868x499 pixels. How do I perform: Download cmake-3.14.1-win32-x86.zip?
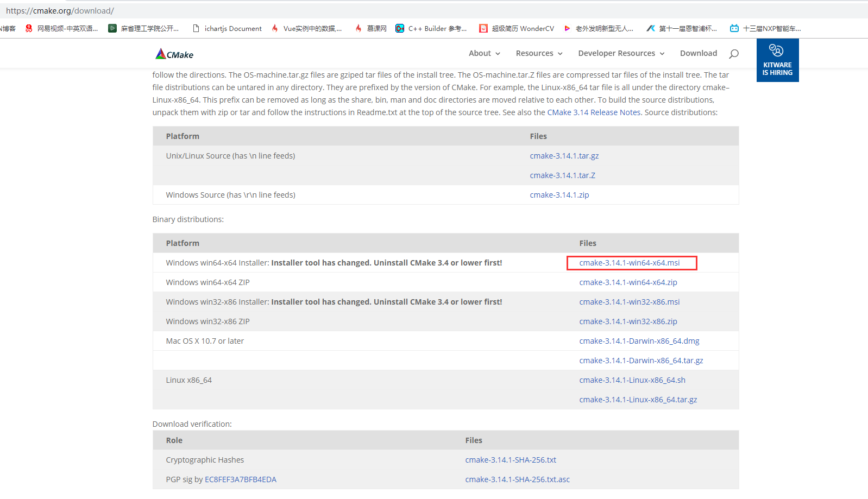[628, 321]
